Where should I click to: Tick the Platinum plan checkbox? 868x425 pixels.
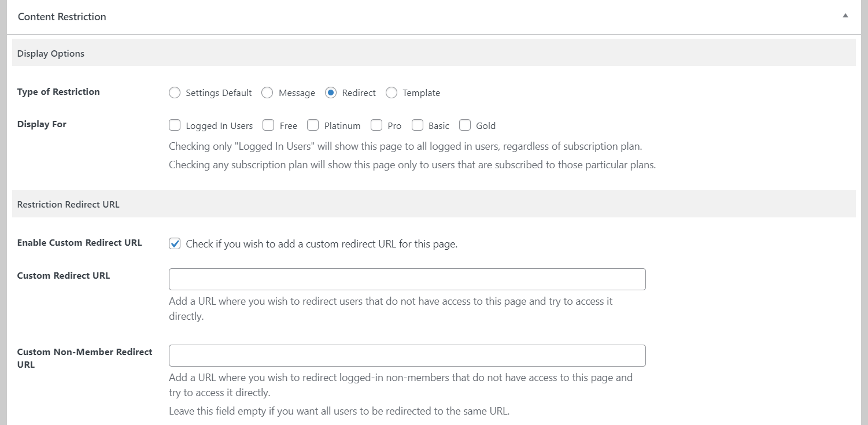313,125
